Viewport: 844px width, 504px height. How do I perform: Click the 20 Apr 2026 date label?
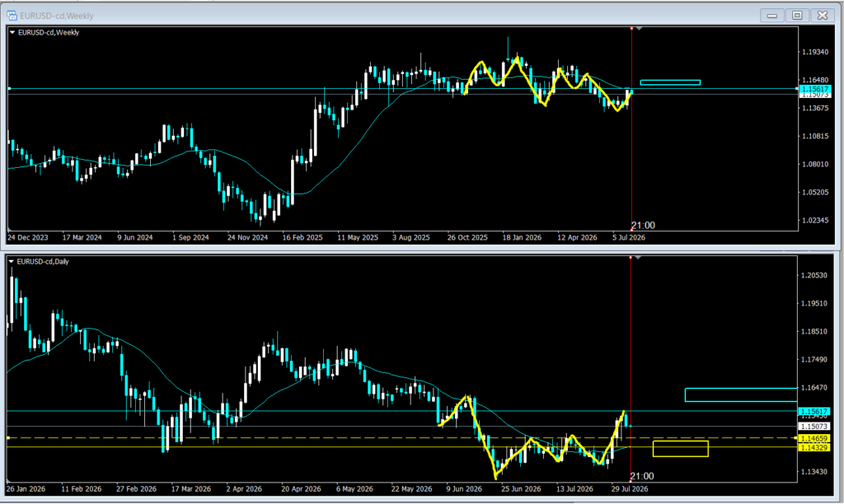coord(301,489)
